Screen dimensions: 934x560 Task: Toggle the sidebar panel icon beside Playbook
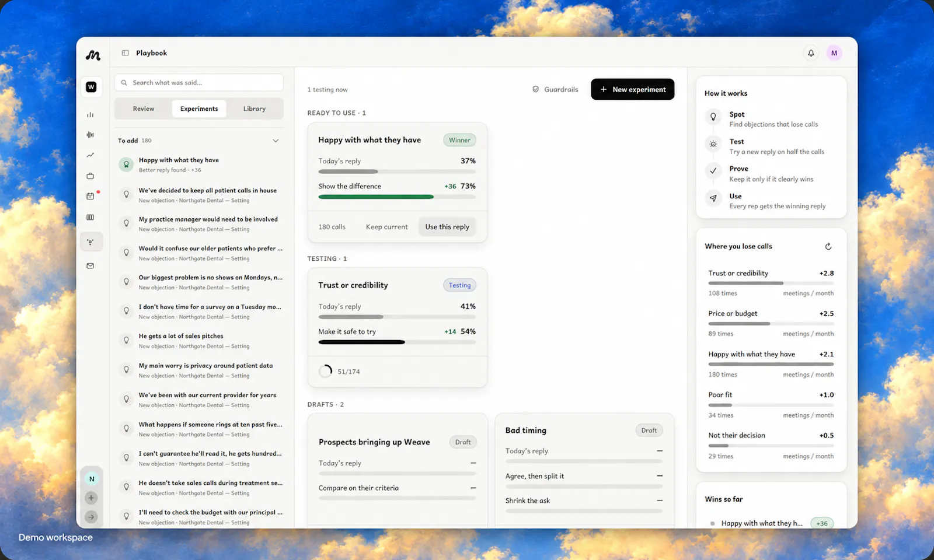click(125, 53)
